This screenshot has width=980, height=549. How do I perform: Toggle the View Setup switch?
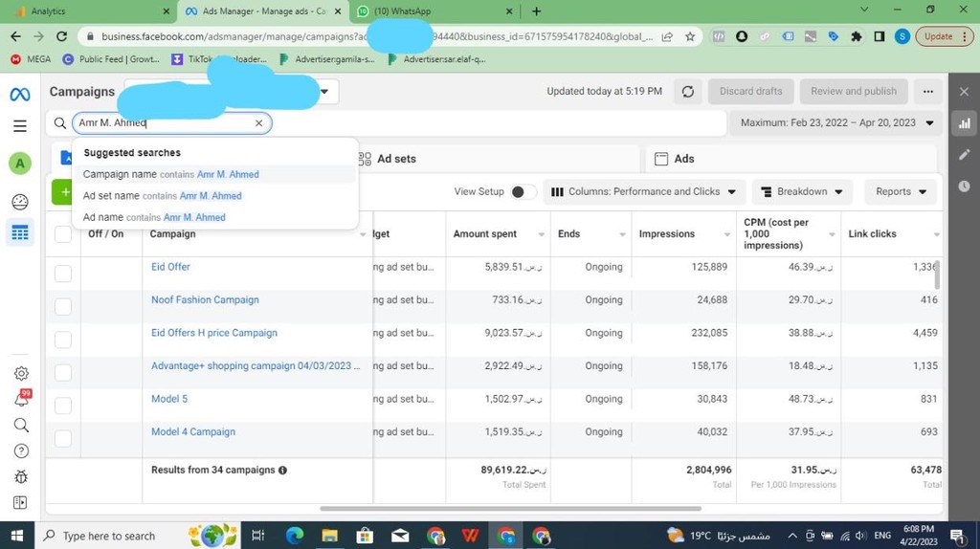click(523, 191)
